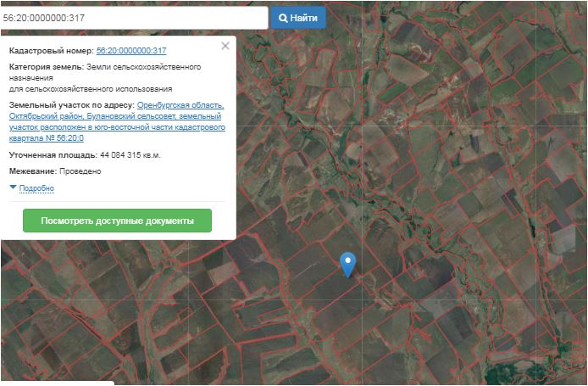Click the 44 084 315 кв.м. area value
588x386 pixels.
[130, 155]
